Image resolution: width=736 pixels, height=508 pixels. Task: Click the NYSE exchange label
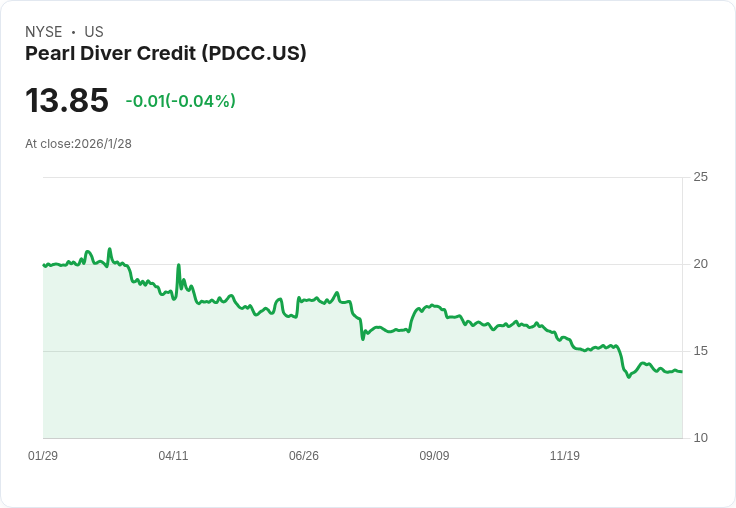pyautogui.click(x=43, y=32)
